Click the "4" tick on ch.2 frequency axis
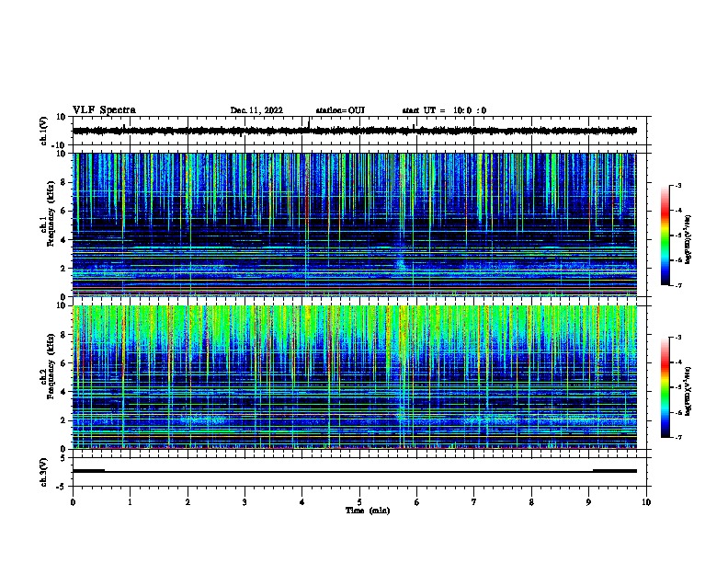Viewport: 728px width, 563px height. (64, 392)
